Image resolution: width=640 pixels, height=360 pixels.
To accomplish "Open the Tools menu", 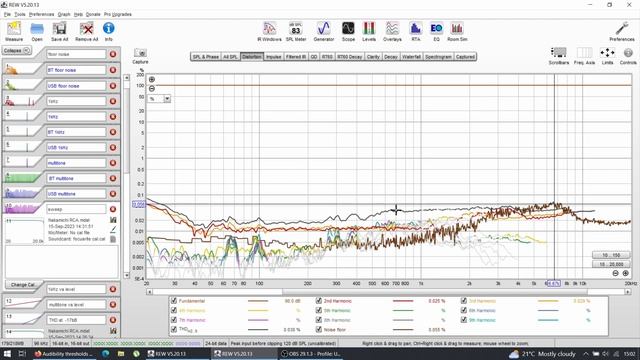I will point(20,14).
